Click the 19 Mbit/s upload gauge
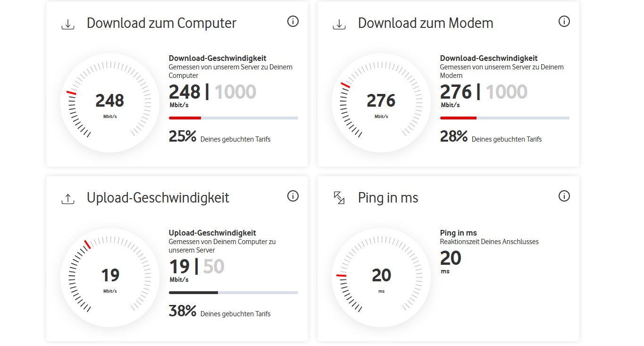 (110, 278)
